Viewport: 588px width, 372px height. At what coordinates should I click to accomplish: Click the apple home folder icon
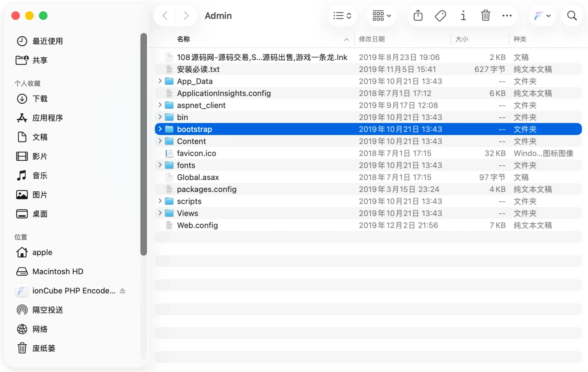(22, 252)
